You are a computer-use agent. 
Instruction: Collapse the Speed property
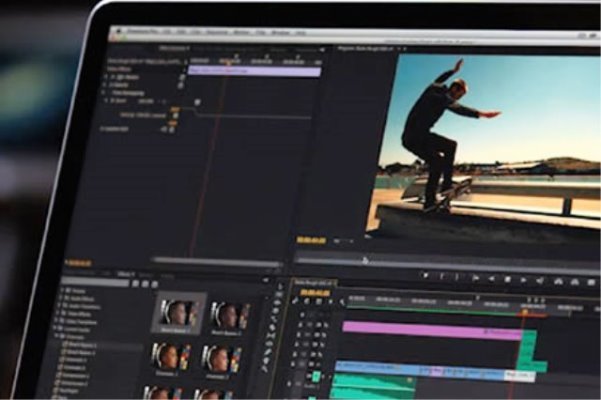point(107,100)
